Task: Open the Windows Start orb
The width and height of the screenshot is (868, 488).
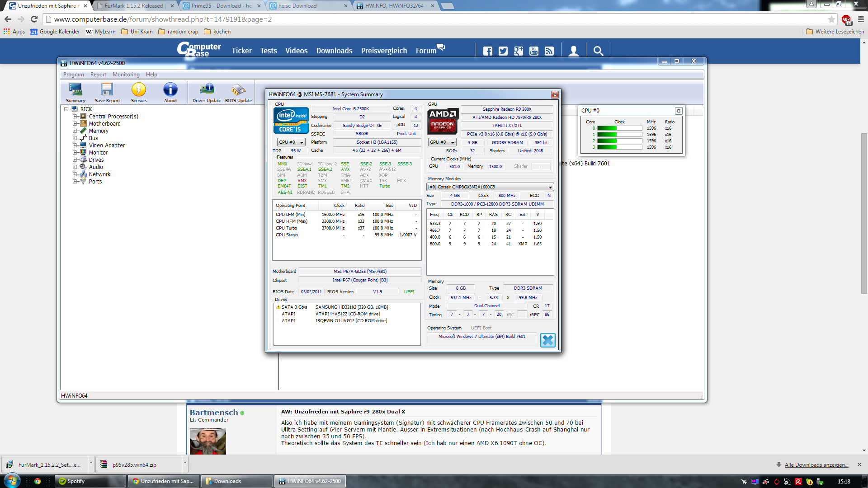Action: (x=12, y=480)
